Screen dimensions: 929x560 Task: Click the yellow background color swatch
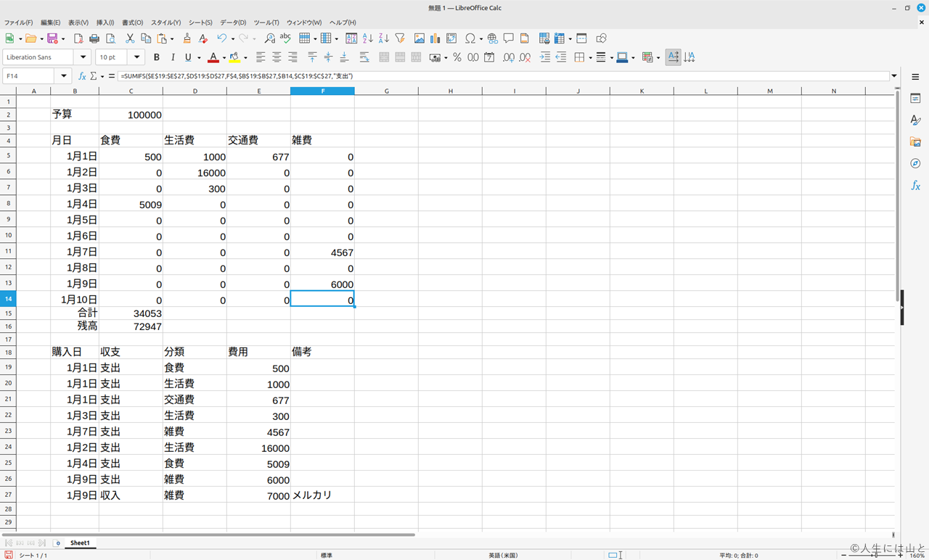pos(235,57)
